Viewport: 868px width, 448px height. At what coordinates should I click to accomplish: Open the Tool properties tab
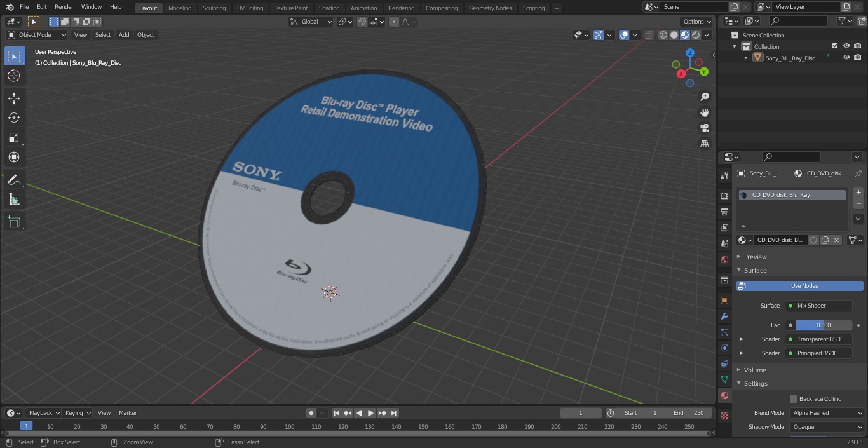tap(724, 175)
